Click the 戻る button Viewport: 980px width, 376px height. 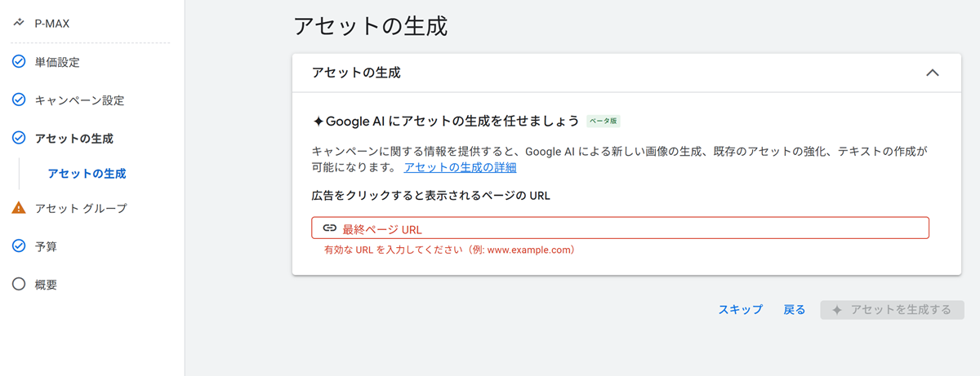coord(795,310)
